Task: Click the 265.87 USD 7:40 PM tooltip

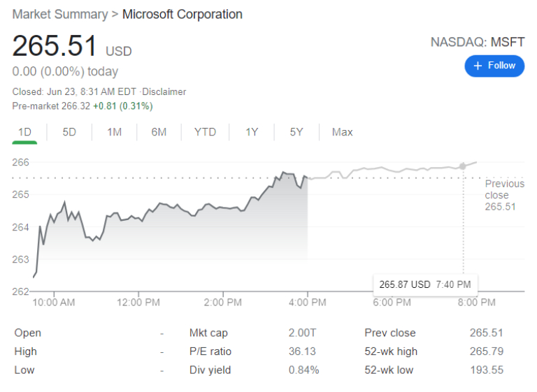Action: click(425, 284)
